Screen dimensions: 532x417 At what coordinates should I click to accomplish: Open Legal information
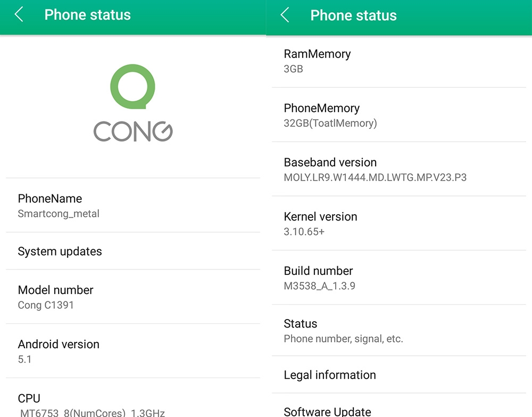(x=399, y=375)
